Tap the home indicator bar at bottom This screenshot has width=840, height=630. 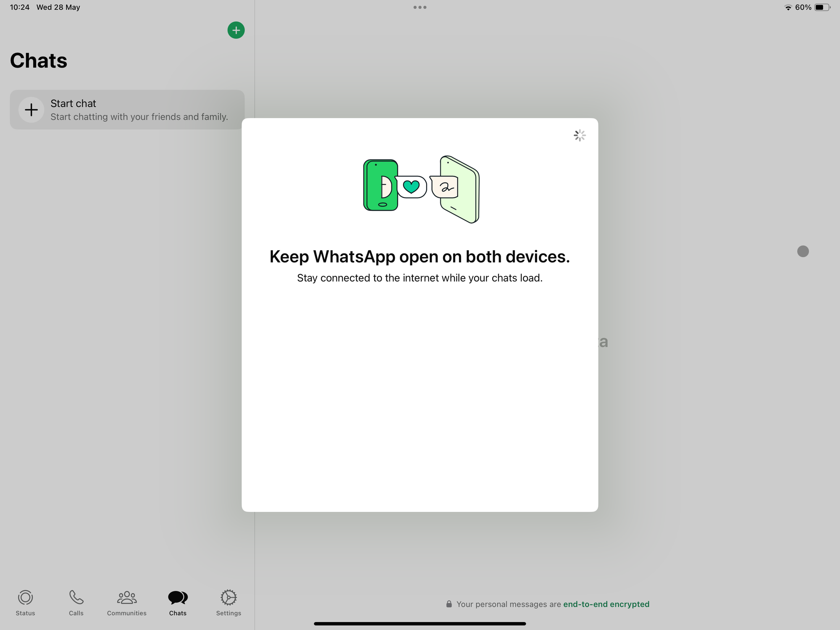pos(420,624)
